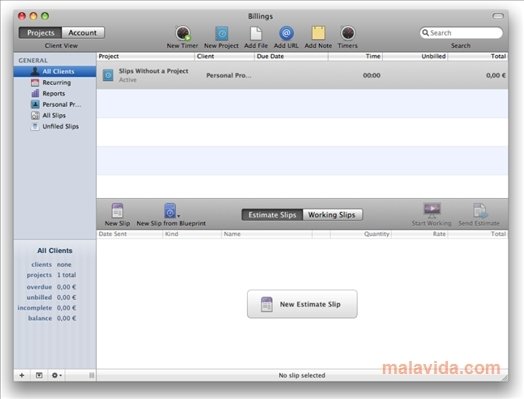Select All Clients in the sidebar

pyautogui.click(x=55, y=72)
